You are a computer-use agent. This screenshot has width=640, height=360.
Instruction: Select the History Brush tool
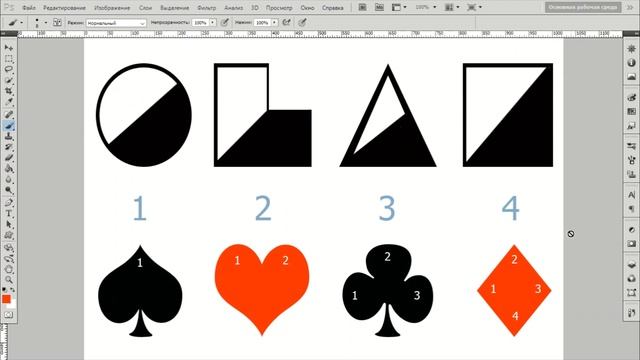coord(9,147)
